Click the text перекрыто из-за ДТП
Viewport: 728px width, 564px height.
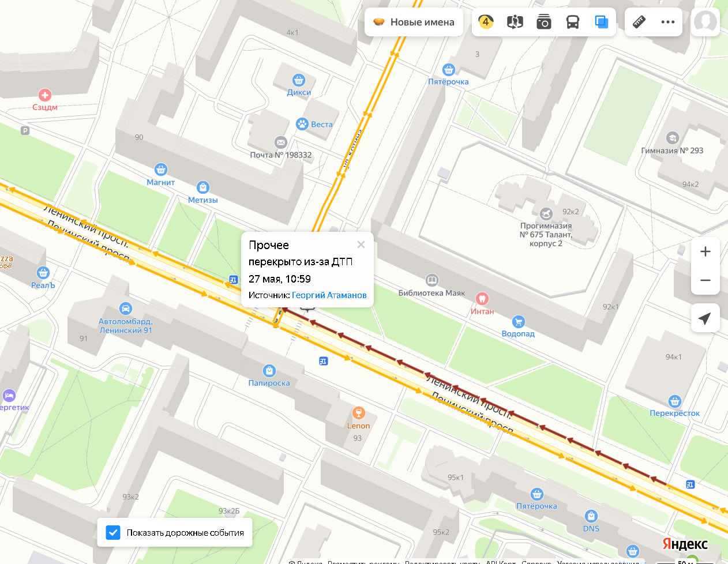point(301,262)
